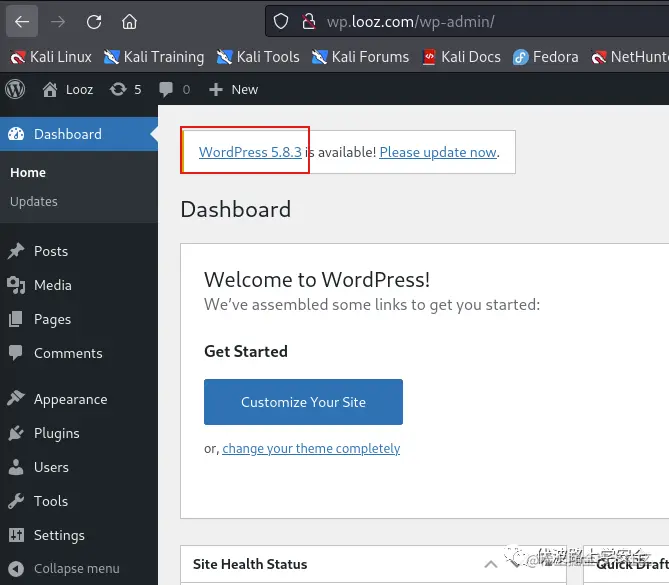
Task: Click Customize Your Site button
Action: point(303,402)
